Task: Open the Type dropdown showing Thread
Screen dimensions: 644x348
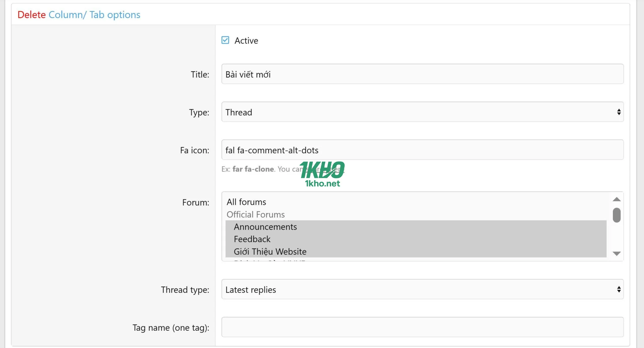Action: [422, 112]
